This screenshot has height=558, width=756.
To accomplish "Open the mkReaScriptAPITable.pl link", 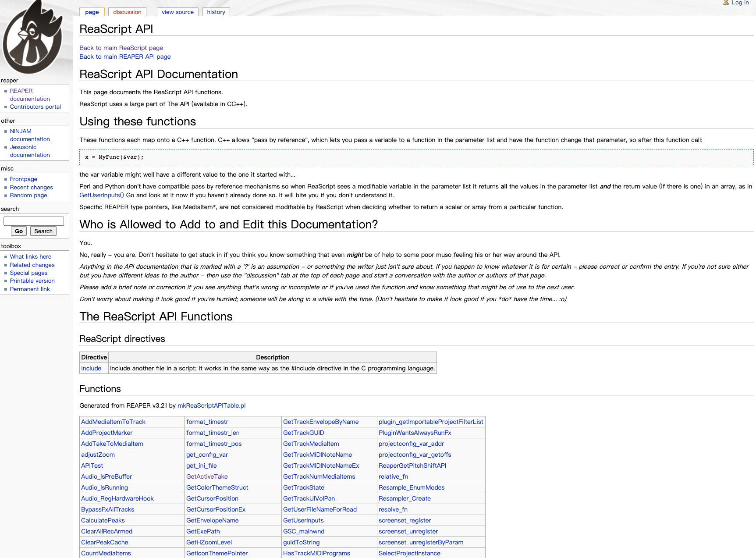I will tap(211, 406).
